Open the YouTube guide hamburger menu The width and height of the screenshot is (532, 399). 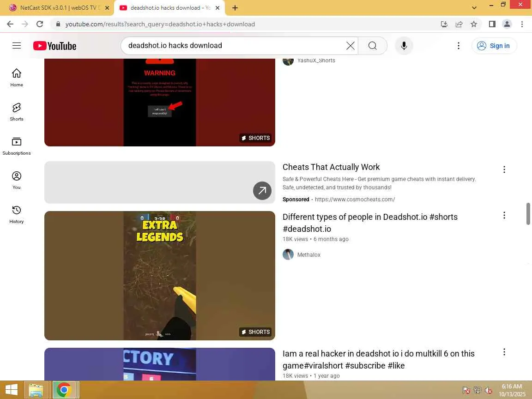[17, 45]
